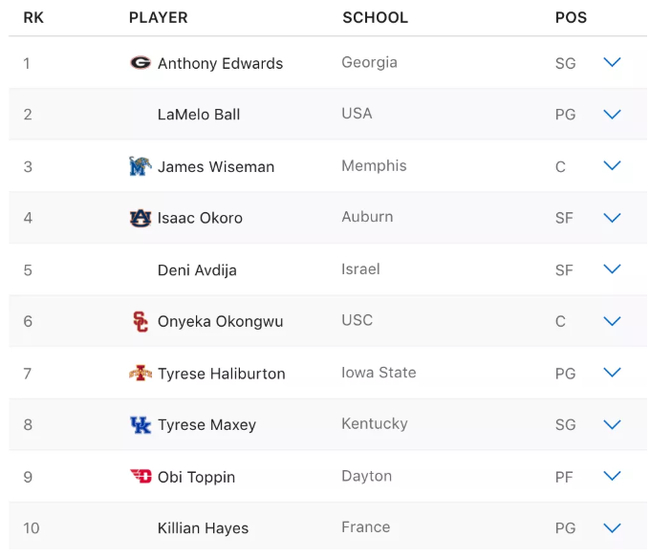Click the Iowa State Cyclones logo
Viewport: 650px width, 557px height.
pyautogui.click(x=140, y=373)
